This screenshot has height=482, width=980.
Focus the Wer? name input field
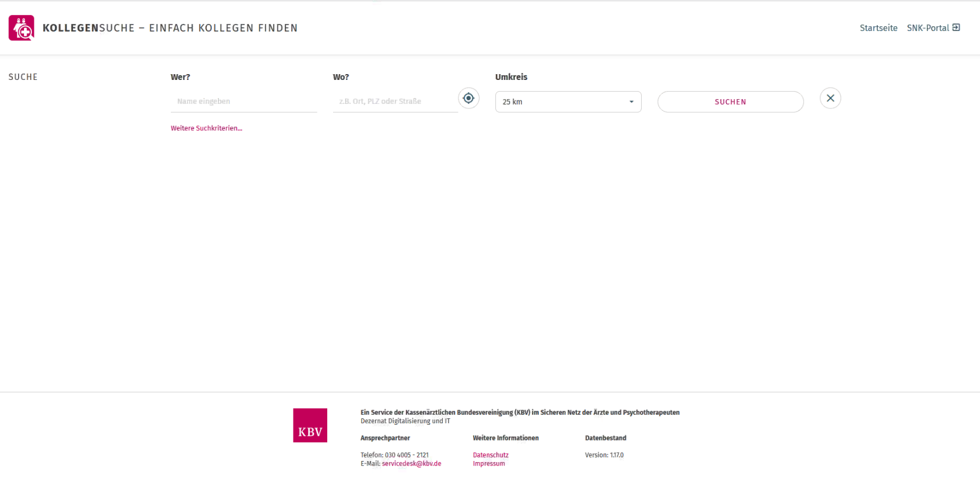(243, 102)
